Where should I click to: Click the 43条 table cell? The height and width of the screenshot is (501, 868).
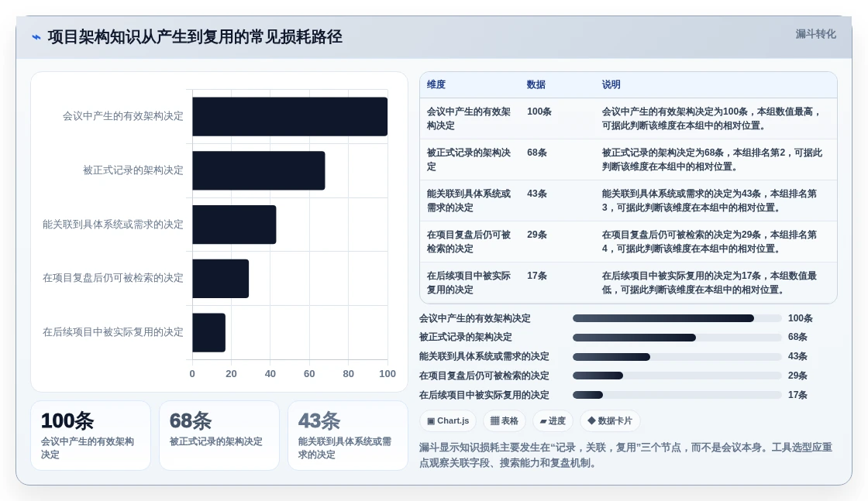click(537, 194)
